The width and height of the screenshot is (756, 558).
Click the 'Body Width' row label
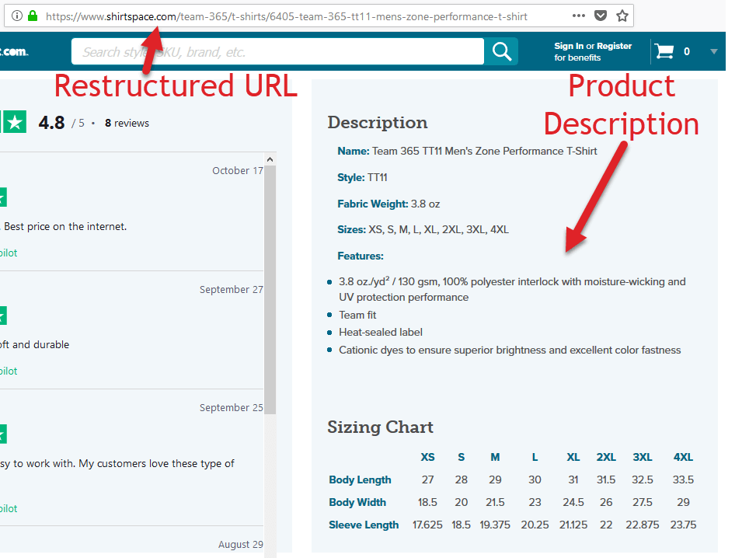357,503
